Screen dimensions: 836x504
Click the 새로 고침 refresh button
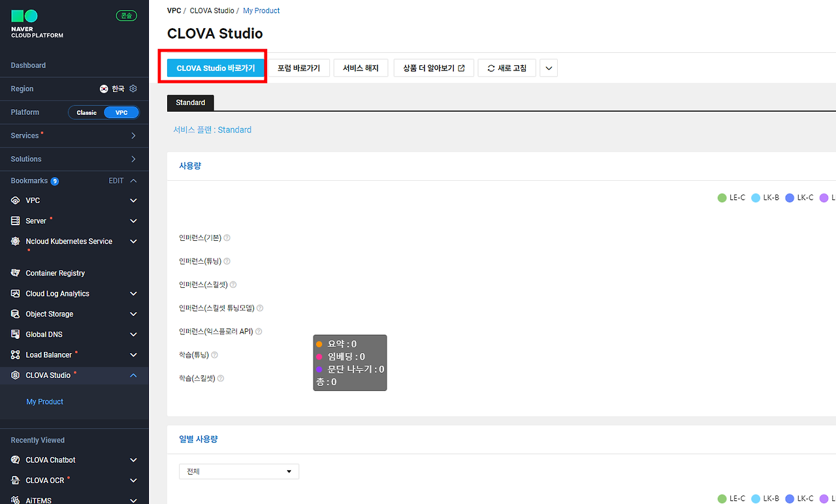507,68
